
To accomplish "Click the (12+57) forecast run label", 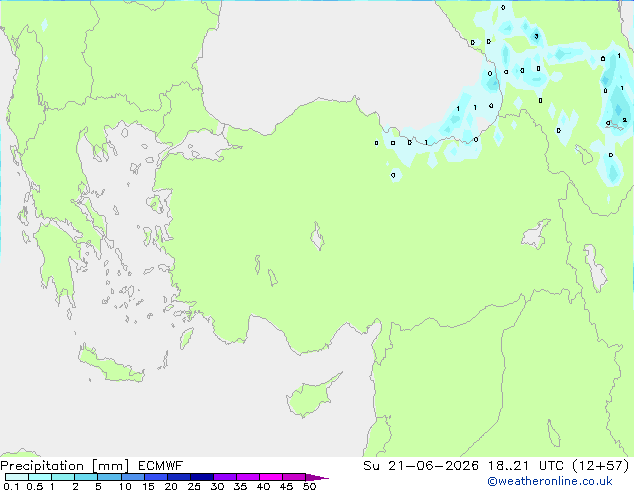I will pos(601,466).
